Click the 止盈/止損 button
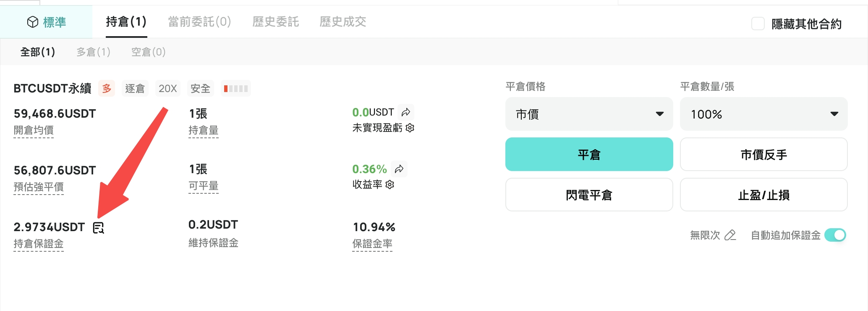 coord(763,195)
